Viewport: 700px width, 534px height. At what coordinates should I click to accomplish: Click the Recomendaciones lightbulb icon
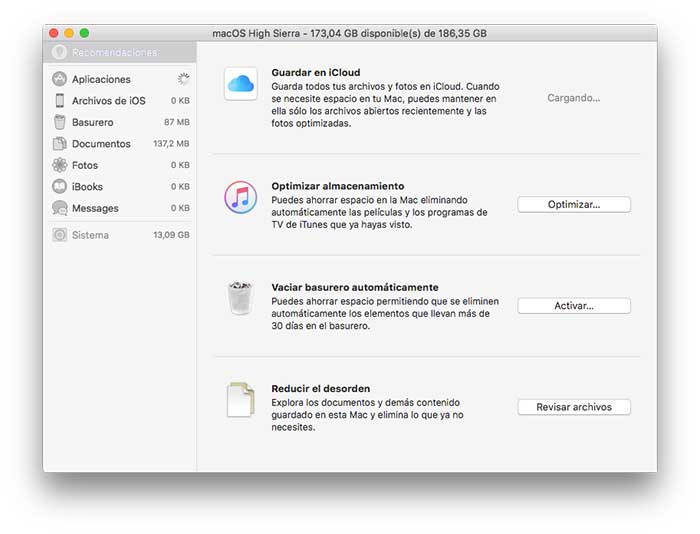point(59,52)
